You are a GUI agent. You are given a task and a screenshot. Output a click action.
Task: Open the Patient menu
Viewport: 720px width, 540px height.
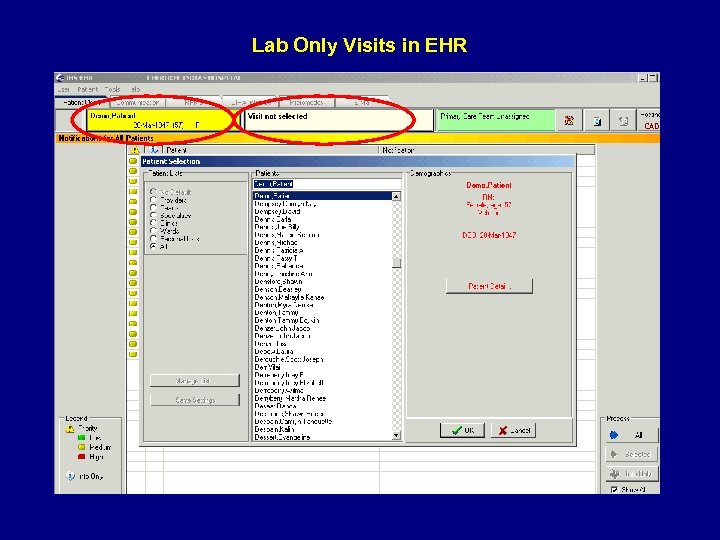click(x=88, y=89)
